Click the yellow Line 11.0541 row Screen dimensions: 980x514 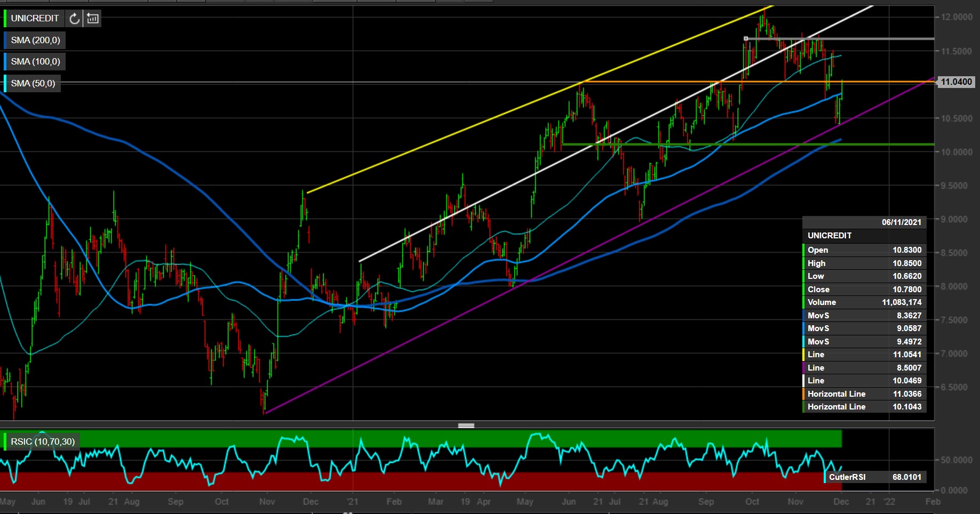[x=864, y=355]
